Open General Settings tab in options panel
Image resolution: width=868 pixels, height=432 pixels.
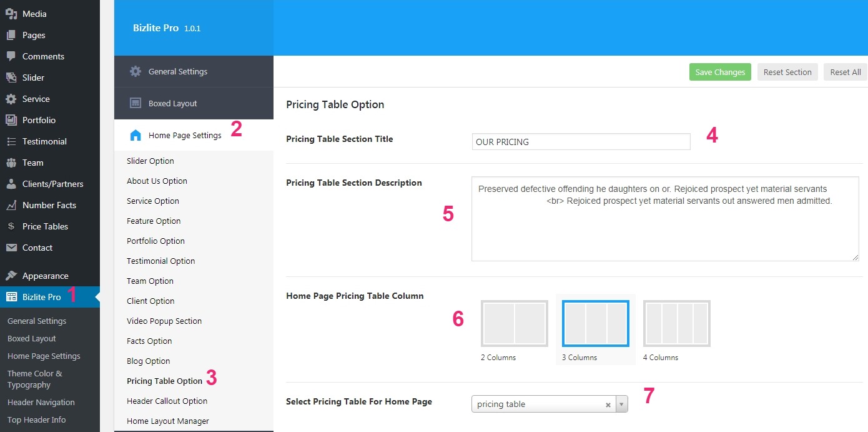coord(194,71)
